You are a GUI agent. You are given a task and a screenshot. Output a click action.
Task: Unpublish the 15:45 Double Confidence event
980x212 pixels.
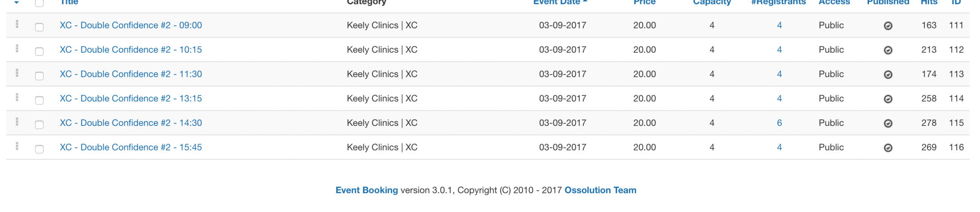click(x=888, y=148)
